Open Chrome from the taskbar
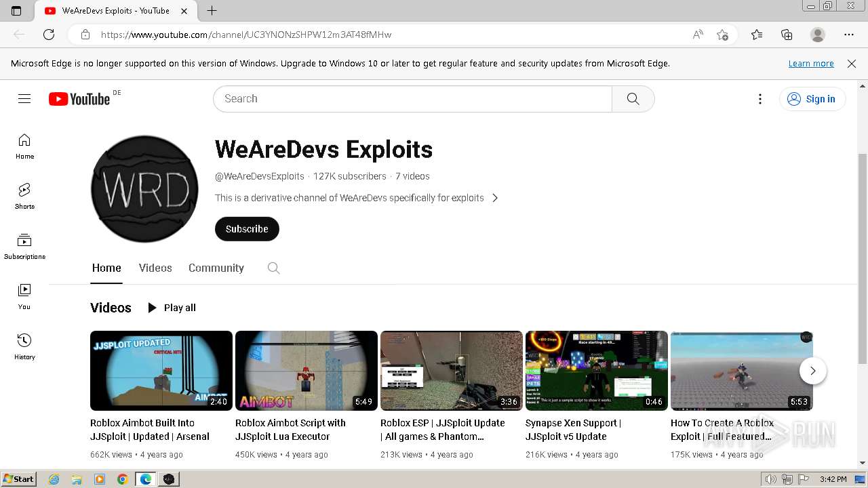868x488 pixels. tap(122, 479)
